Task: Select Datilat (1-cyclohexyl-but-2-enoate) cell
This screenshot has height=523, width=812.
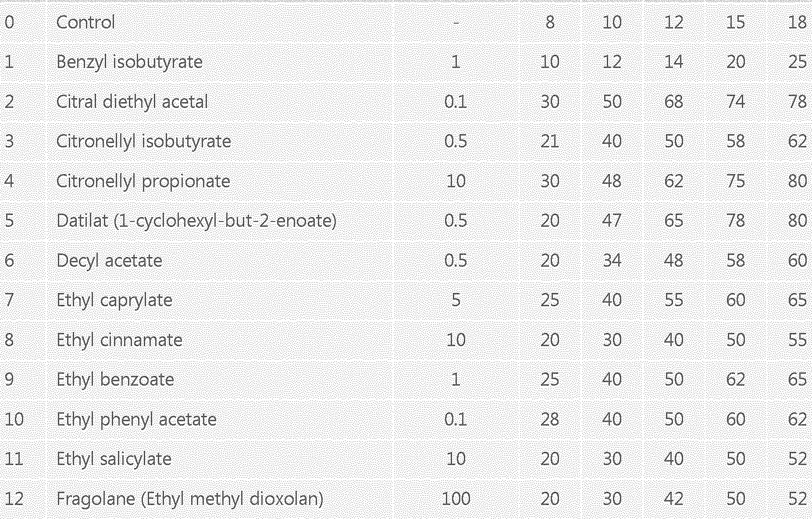Action: point(196,221)
